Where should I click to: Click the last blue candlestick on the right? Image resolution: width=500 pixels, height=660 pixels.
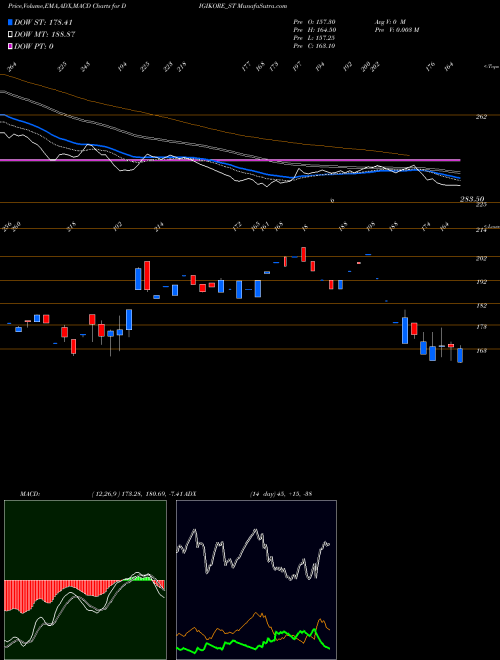[460, 355]
